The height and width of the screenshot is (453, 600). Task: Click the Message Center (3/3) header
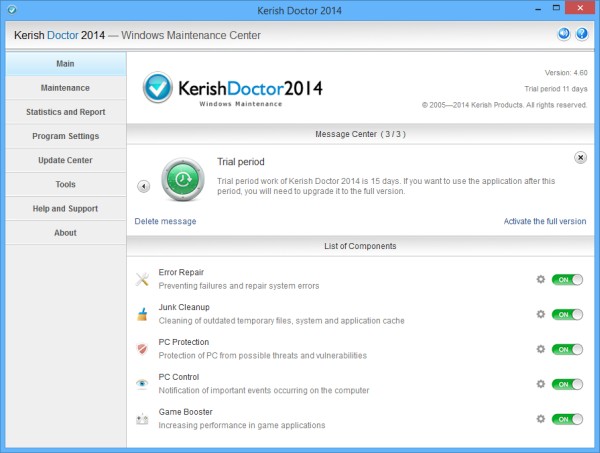(360, 134)
